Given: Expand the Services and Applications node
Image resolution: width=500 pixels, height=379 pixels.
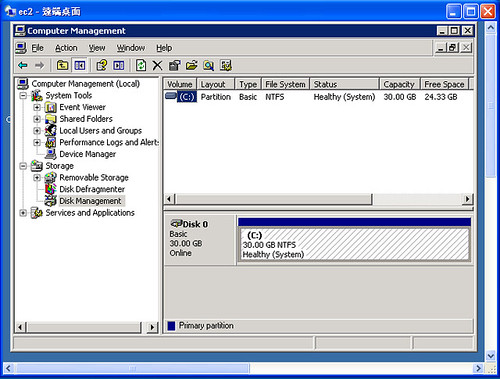Looking at the screenshot, I should (x=23, y=213).
